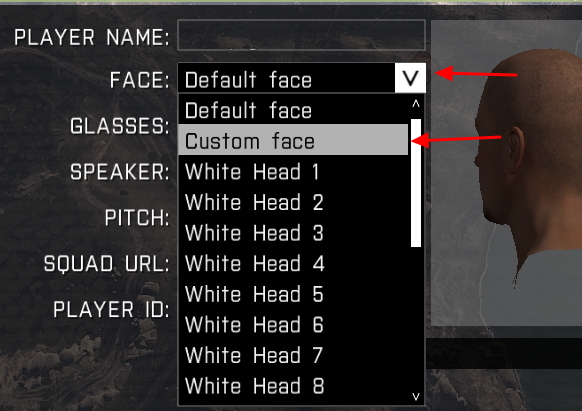Viewport: 582px width, 411px height.
Task: Click scrollbar down arrow in face list
Action: coord(416,397)
